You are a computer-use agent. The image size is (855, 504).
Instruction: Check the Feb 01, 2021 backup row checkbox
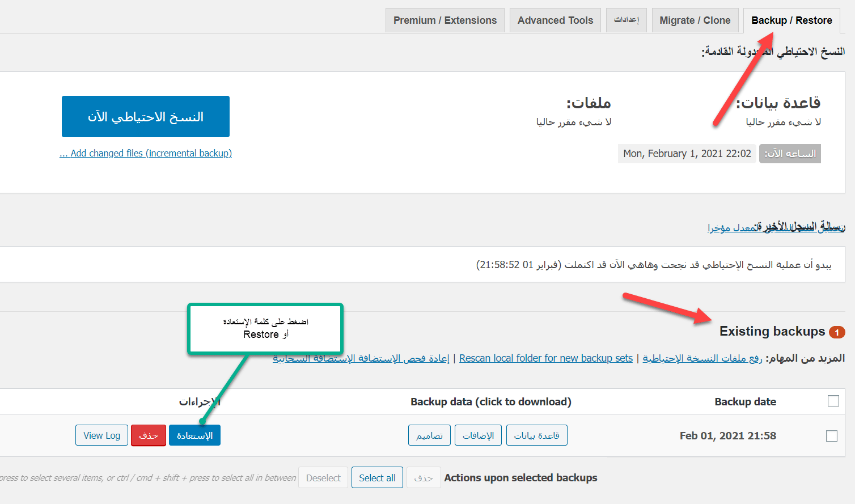pyautogui.click(x=831, y=435)
